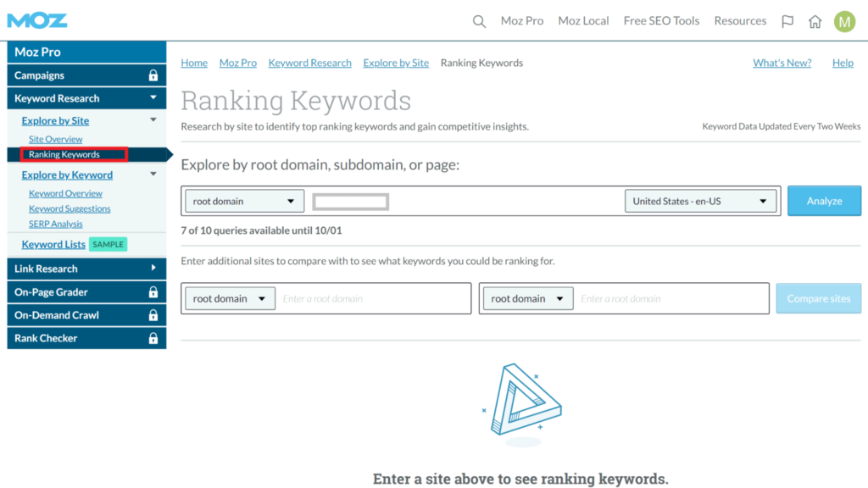Focus the first 'Enter a root domain' field

tap(374, 299)
